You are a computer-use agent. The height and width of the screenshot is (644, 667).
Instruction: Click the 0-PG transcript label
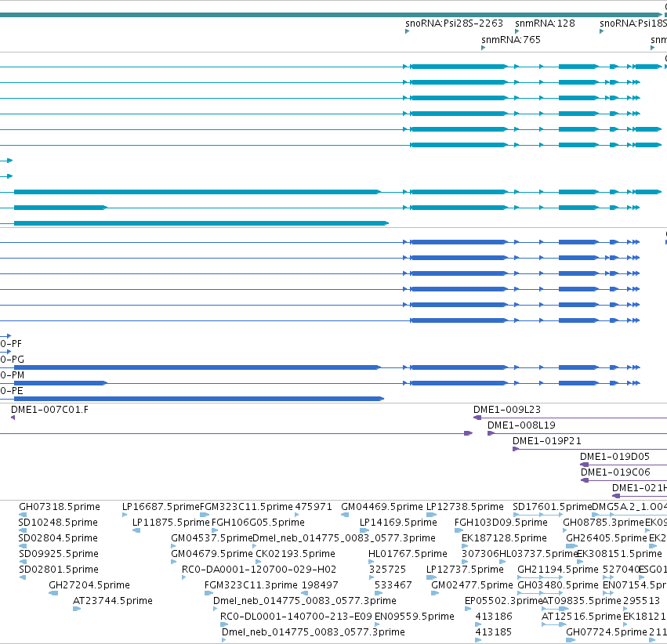12,360
